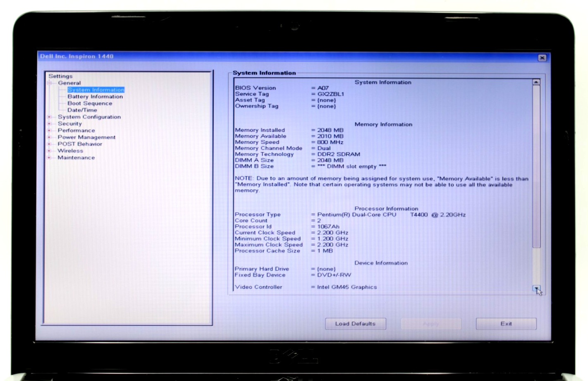Click the BIOS Version value A07

(x=323, y=88)
